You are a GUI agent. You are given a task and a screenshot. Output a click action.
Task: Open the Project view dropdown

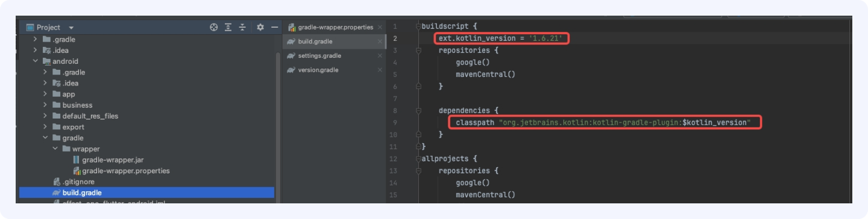(x=71, y=28)
